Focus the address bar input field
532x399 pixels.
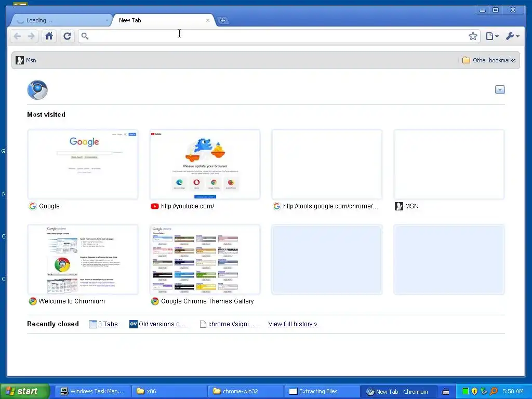coord(278,36)
